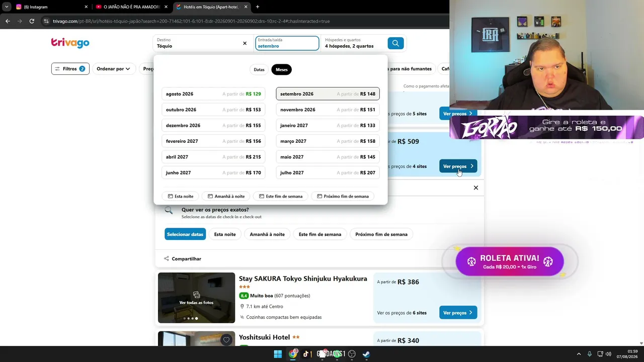Image resolution: width=644 pixels, height=362 pixels.
Task: Open the Windows Start menu
Action: [278, 354]
